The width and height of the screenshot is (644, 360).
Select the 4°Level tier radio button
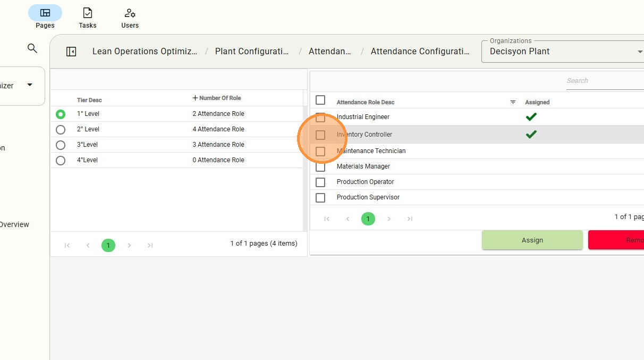click(61, 160)
